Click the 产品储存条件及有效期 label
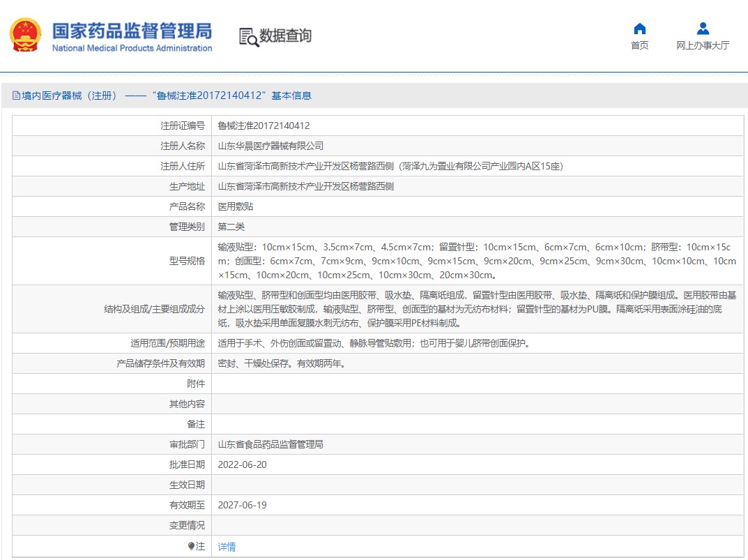The image size is (748, 560). pyautogui.click(x=161, y=364)
